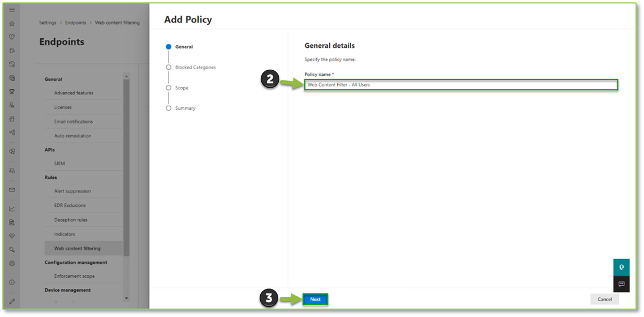This screenshot has width=644, height=317.
Task: Click the info circle icon in sidebar
Action: click(x=12, y=282)
